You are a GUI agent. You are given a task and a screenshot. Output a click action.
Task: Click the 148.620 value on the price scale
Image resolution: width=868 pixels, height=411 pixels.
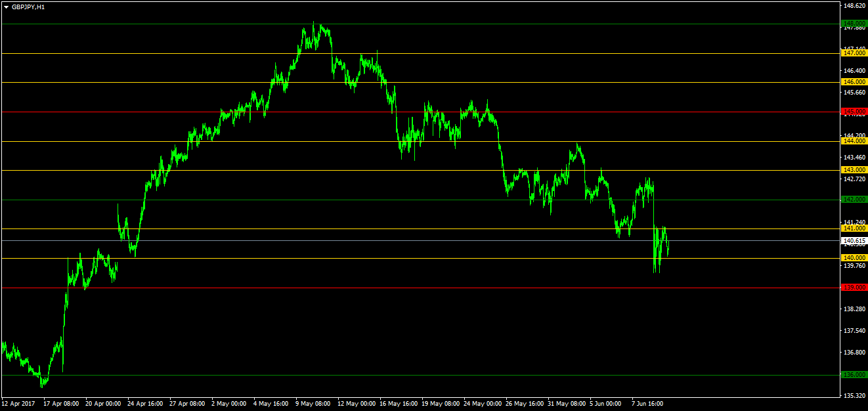pyautogui.click(x=854, y=6)
